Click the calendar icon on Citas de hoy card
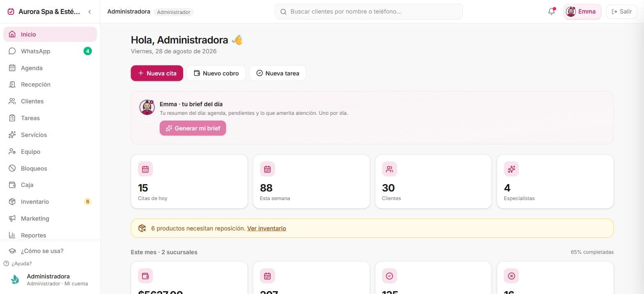This screenshot has width=644, height=294. coord(145,169)
